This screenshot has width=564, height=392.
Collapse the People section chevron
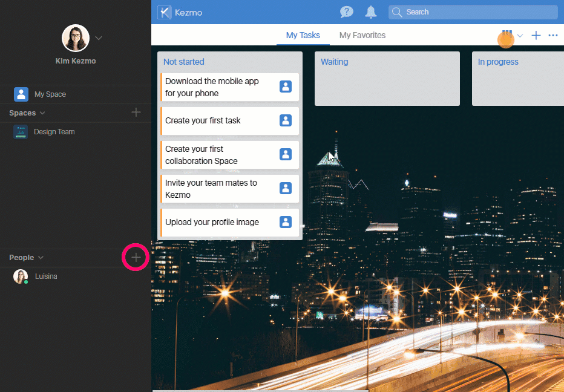[x=41, y=258]
